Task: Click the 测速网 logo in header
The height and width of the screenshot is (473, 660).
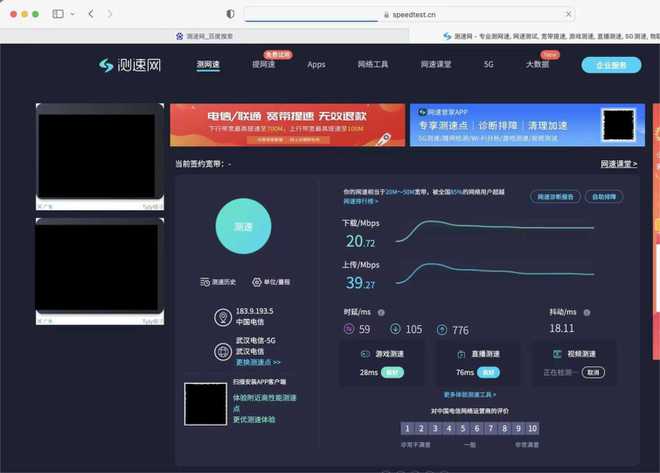Action: pyautogui.click(x=130, y=65)
